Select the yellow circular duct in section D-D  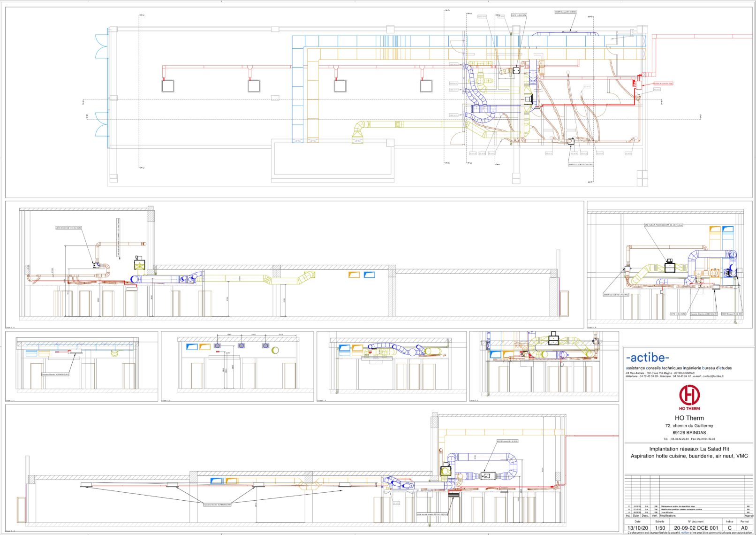tap(276, 350)
